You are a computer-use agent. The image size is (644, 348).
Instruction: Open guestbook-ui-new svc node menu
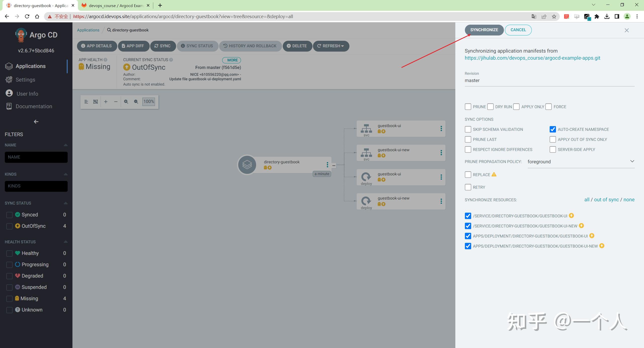pos(441,153)
